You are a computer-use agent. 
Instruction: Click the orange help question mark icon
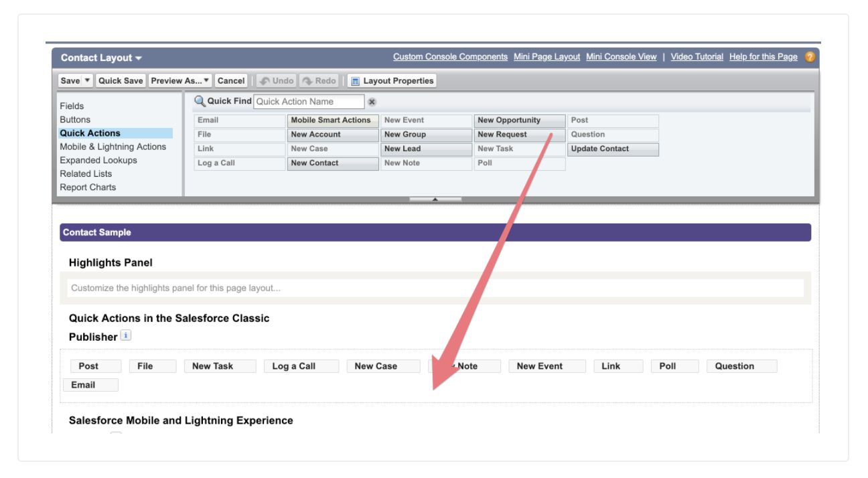point(810,57)
